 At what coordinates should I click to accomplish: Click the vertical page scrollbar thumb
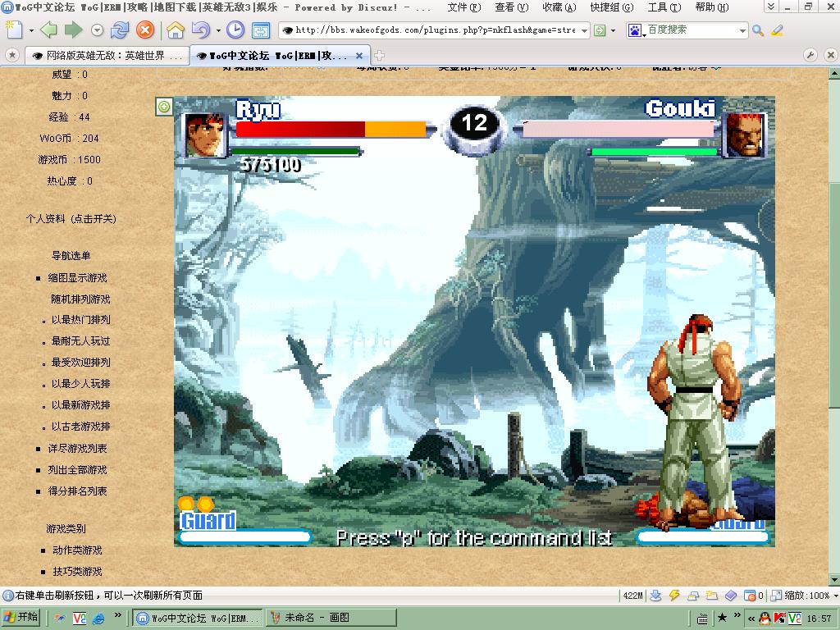coord(834,297)
